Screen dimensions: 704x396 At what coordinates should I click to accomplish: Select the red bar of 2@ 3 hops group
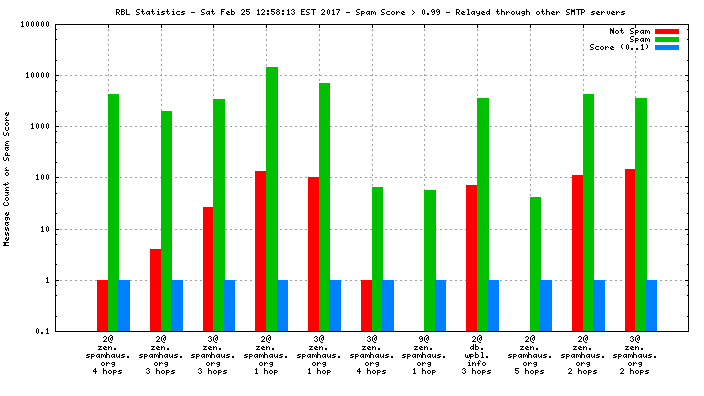click(x=155, y=290)
